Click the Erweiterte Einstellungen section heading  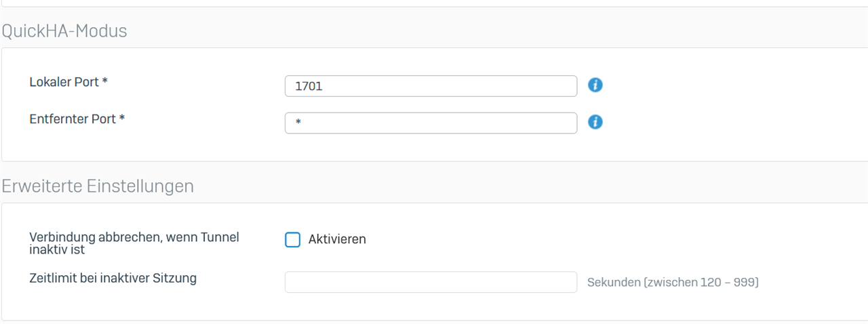point(98,186)
